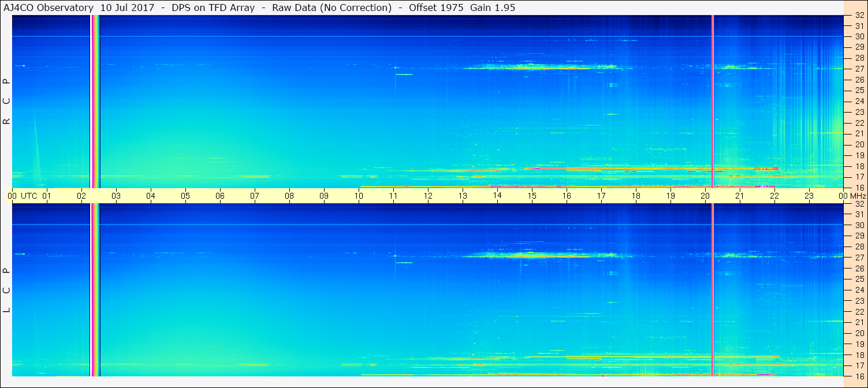Click the 'L C P' vertical panel label

coord(7,290)
